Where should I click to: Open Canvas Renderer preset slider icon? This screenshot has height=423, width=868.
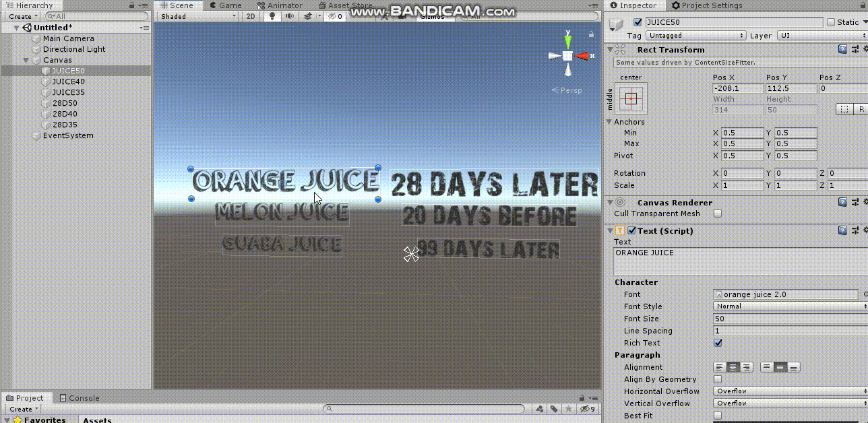[x=855, y=202]
